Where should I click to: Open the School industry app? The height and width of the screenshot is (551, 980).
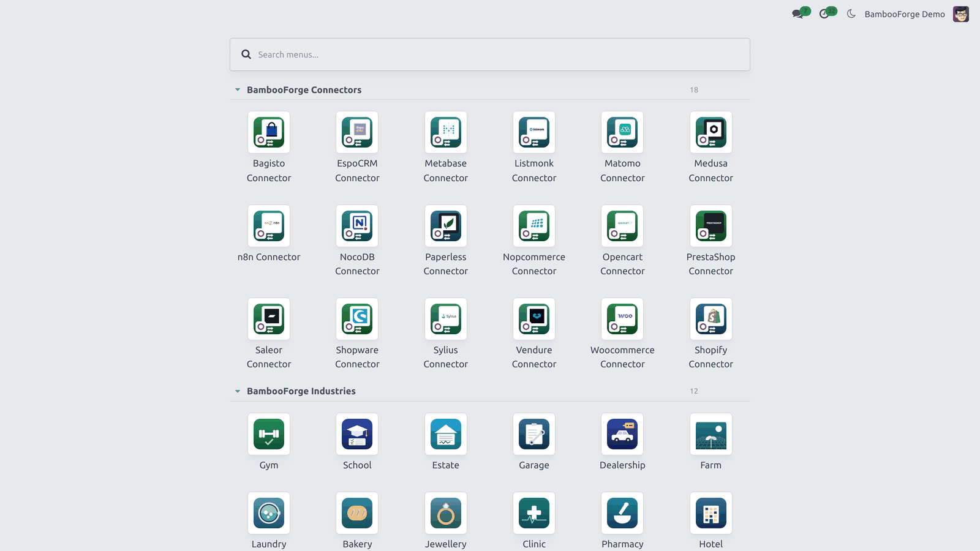357,434
